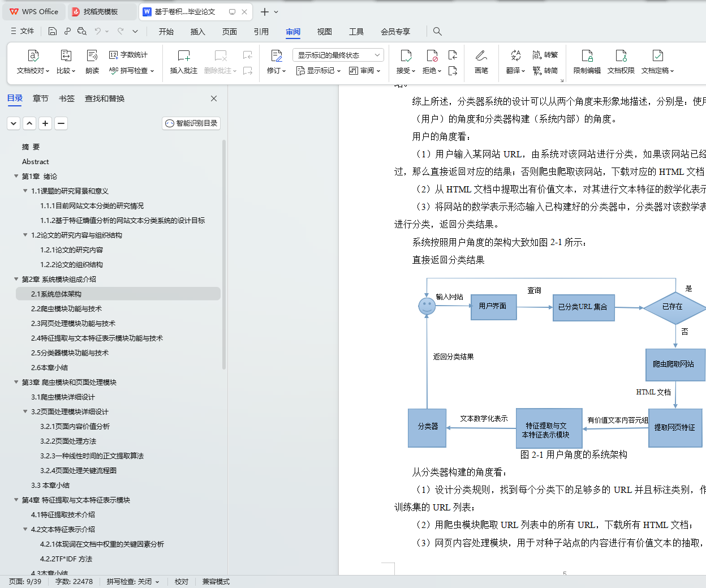Click the minus demote button in outline panel
Image resolution: width=706 pixels, height=588 pixels.
(62, 123)
